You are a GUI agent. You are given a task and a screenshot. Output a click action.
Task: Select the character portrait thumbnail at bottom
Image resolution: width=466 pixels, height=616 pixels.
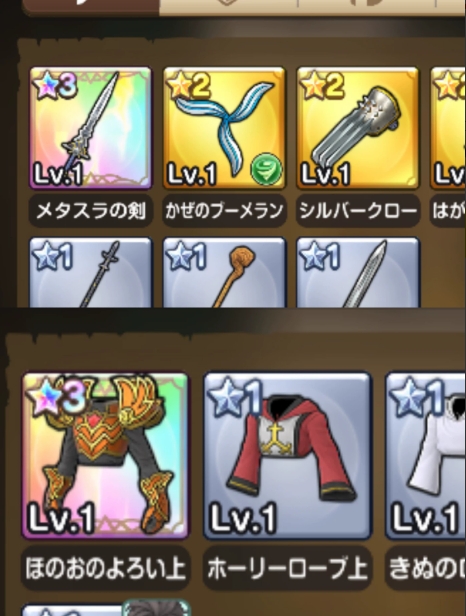click(156, 608)
